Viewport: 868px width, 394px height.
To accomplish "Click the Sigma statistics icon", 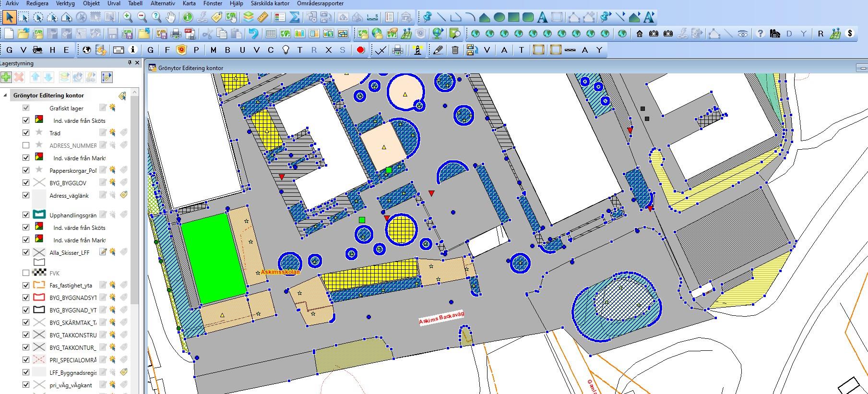I will pos(295,18).
